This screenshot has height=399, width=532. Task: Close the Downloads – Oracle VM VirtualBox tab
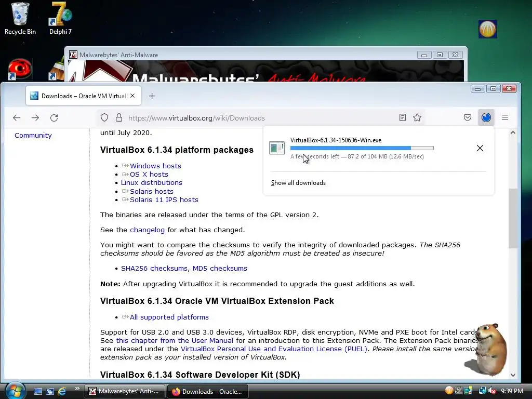(x=132, y=96)
